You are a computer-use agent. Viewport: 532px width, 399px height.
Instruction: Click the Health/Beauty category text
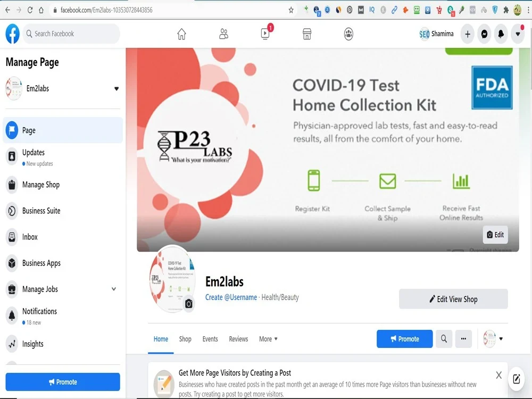pyautogui.click(x=280, y=297)
